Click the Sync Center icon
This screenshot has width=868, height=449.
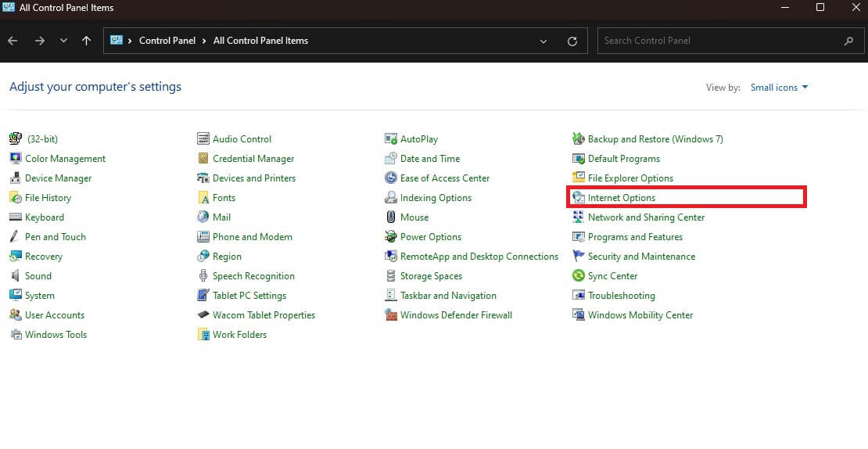click(579, 276)
